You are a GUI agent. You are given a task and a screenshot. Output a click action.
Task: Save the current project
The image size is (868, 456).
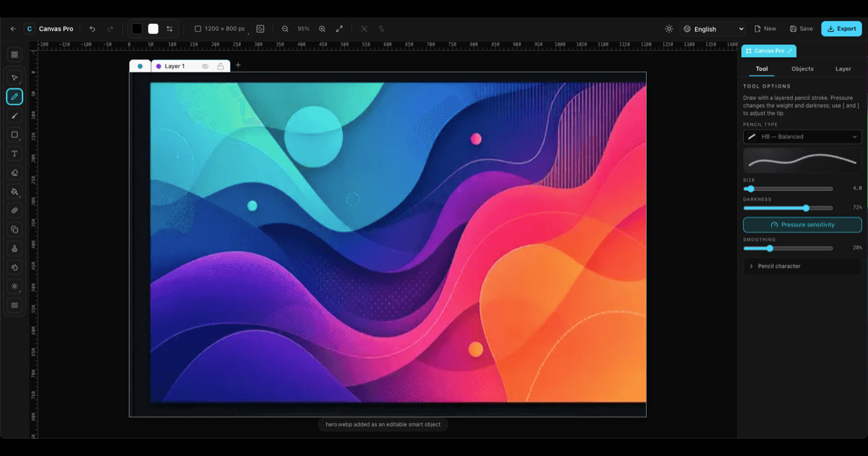click(x=801, y=29)
